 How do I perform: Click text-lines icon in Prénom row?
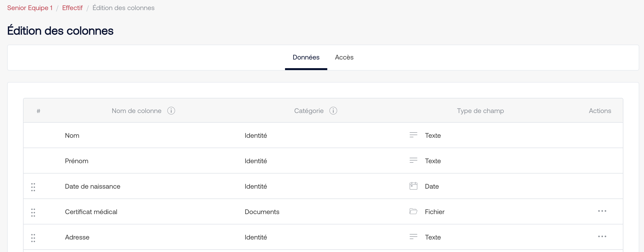tap(413, 161)
